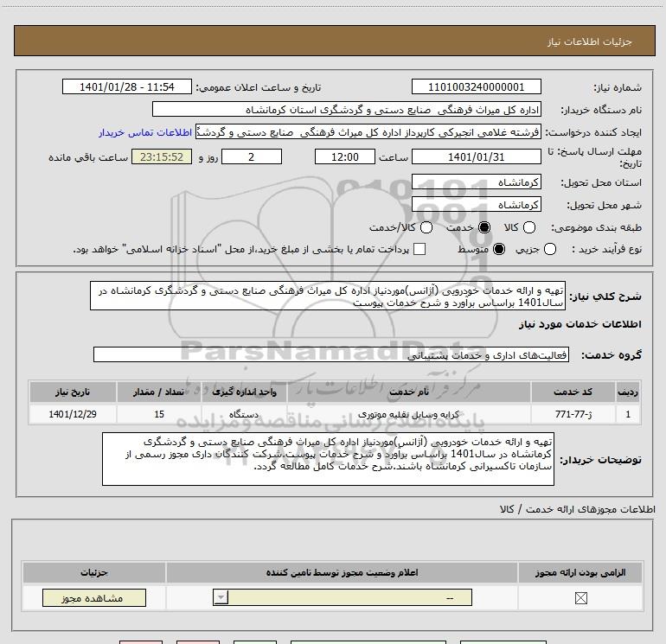Toggle Islamic treasury bonds payment checkbox
This screenshot has height=644, width=666.
click(419, 249)
